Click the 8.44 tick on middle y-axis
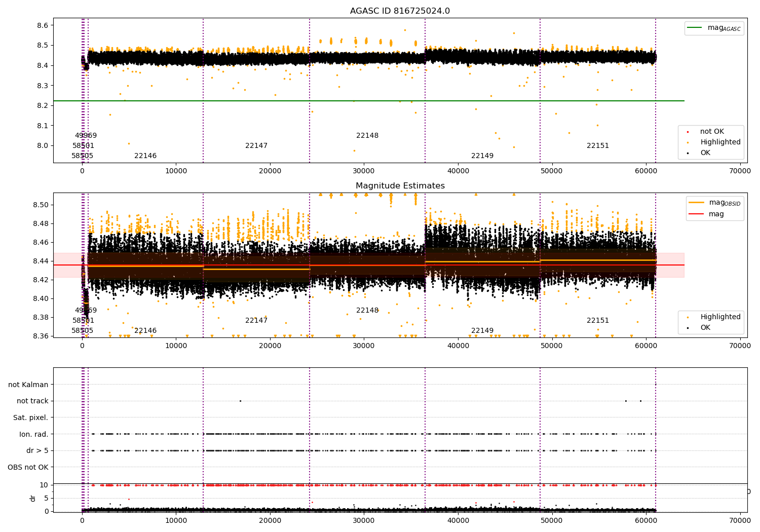 [x=41, y=261]
